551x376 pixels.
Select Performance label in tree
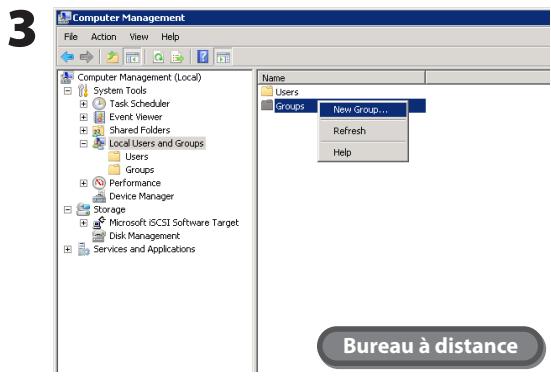click(135, 183)
